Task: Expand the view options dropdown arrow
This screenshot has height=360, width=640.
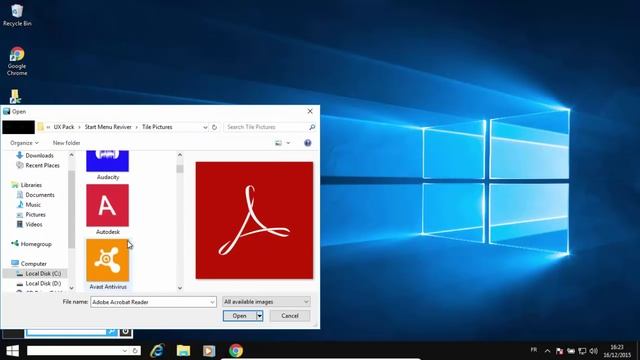Action: pos(288,143)
